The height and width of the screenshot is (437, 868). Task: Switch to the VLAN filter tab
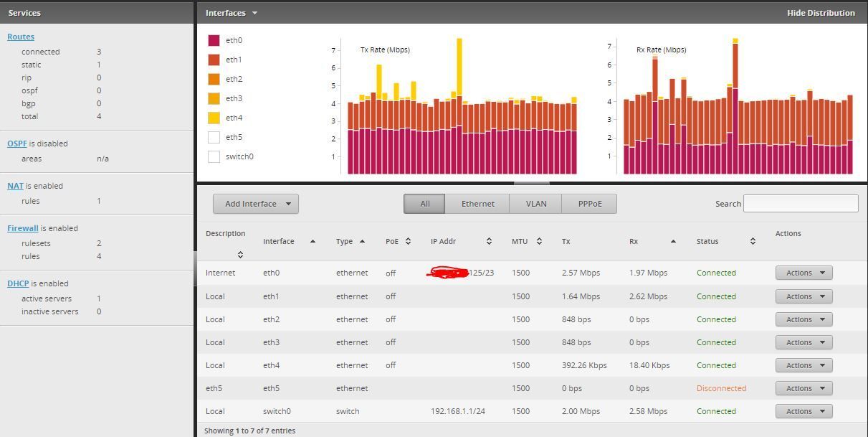[x=535, y=204]
